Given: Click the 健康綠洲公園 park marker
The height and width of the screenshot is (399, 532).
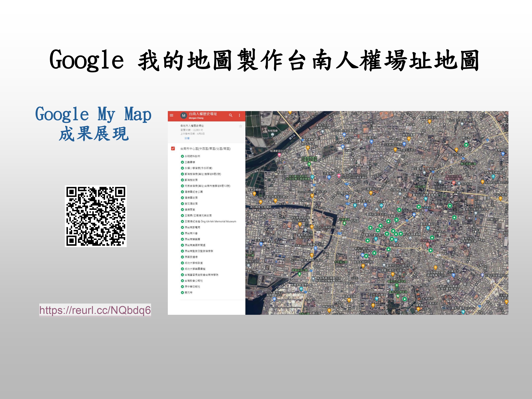Looking at the screenshot, I should click(299, 274).
